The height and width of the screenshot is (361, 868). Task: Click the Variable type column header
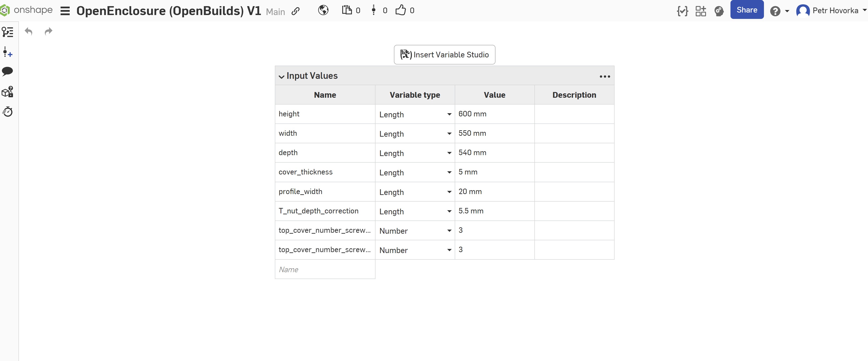click(x=415, y=95)
